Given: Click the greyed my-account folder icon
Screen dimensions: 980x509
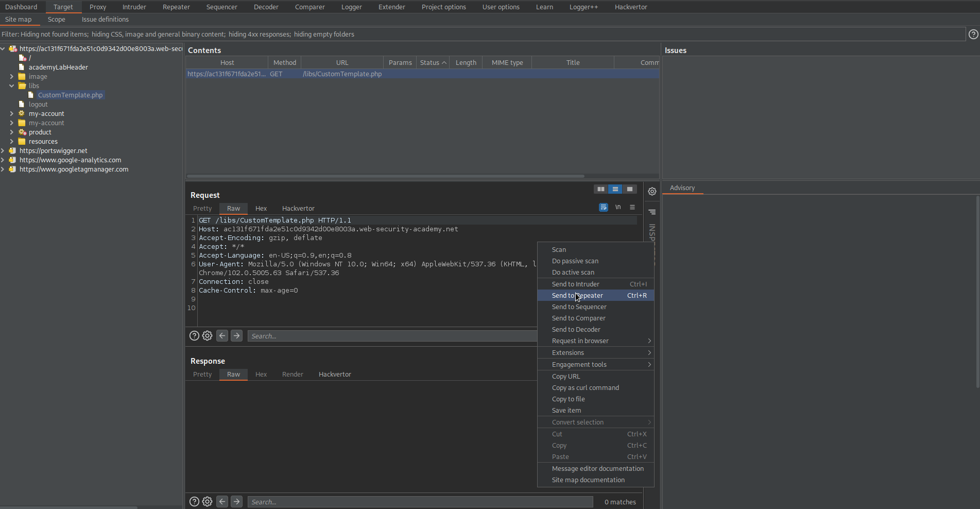Looking at the screenshot, I should 22,123.
